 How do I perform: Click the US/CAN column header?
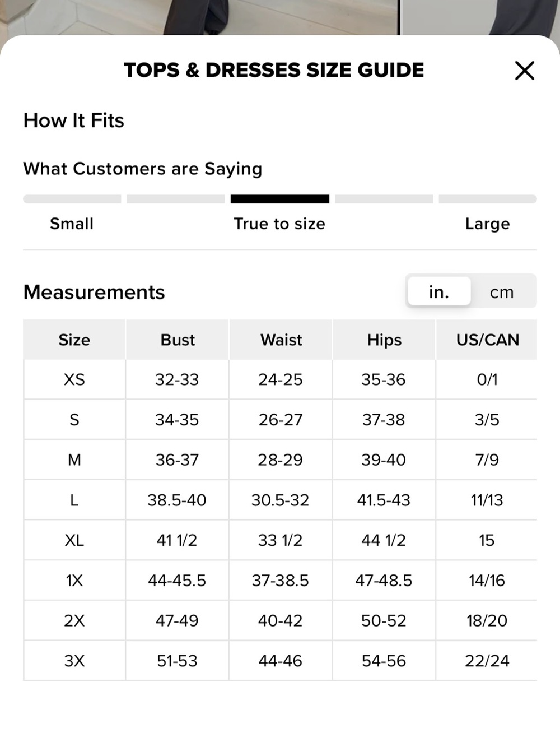[x=487, y=340]
